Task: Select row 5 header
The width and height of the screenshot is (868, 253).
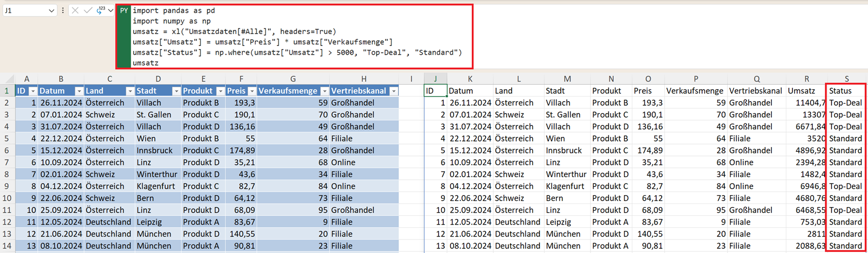Action: click(x=7, y=138)
